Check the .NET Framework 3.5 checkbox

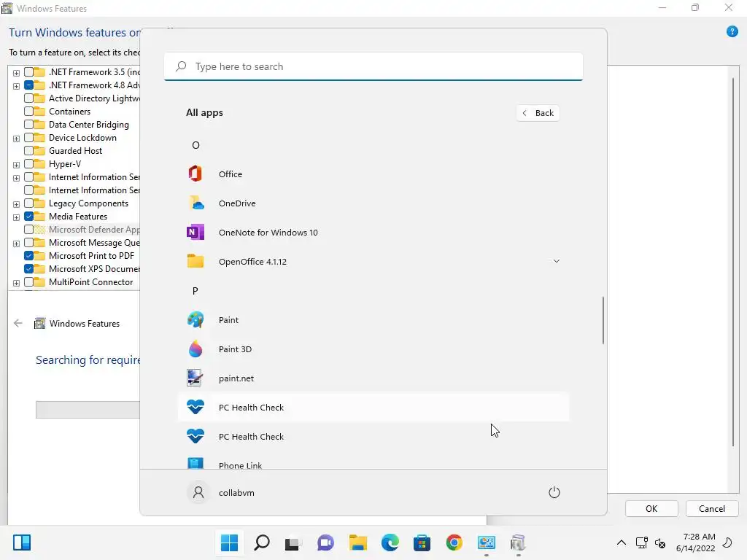pos(28,72)
